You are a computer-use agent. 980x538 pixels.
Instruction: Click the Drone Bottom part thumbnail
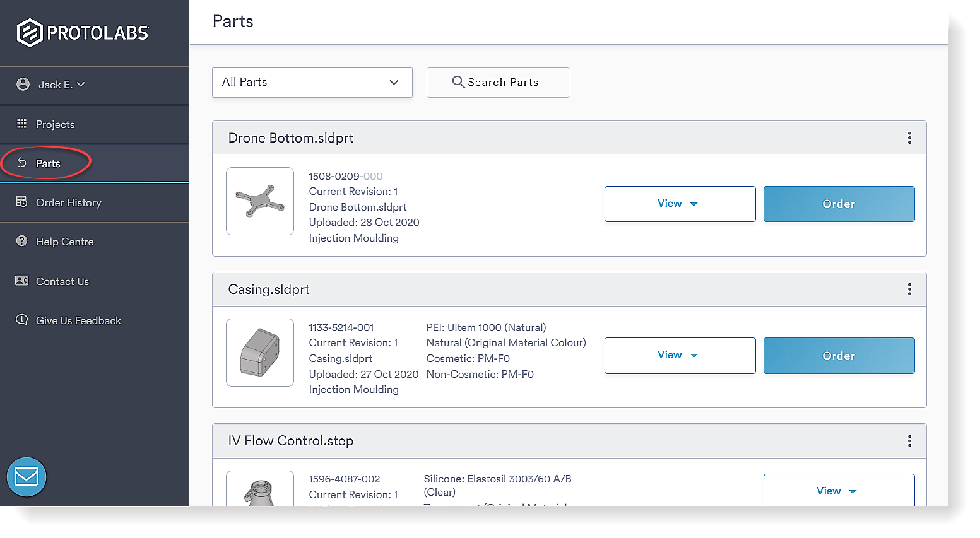[x=260, y=201]
